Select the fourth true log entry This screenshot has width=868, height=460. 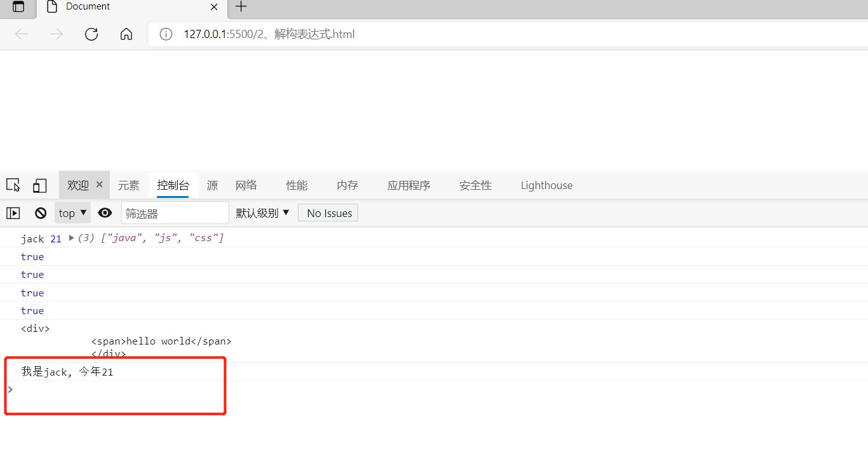pyautogui.click(x=32, y=311)
